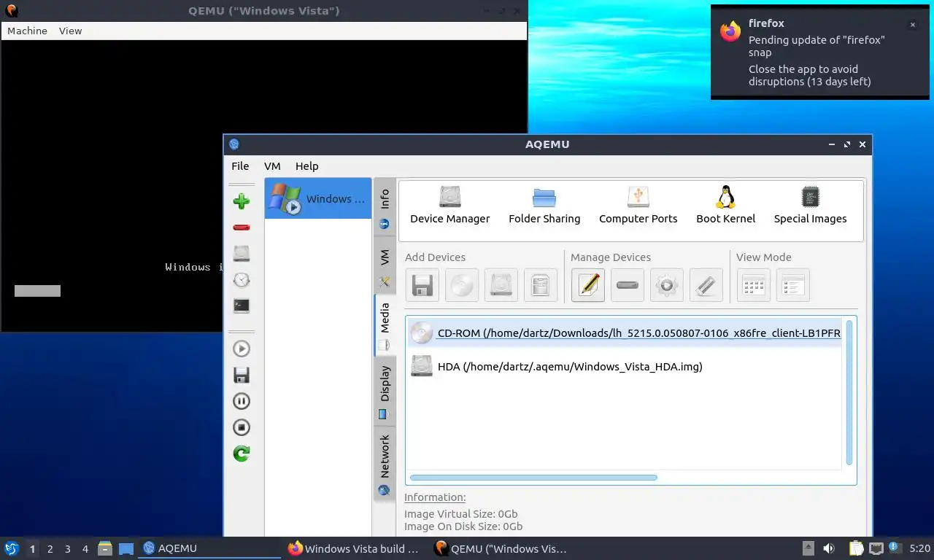Open Folder Sharing
Image resolution: width=934 pixels, height=560 pixels.
pyautogui.click(x=544, y=205)
